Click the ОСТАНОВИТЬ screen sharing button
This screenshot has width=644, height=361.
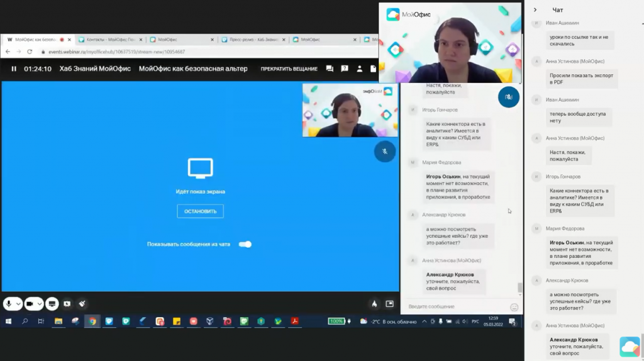coord(201,211)
